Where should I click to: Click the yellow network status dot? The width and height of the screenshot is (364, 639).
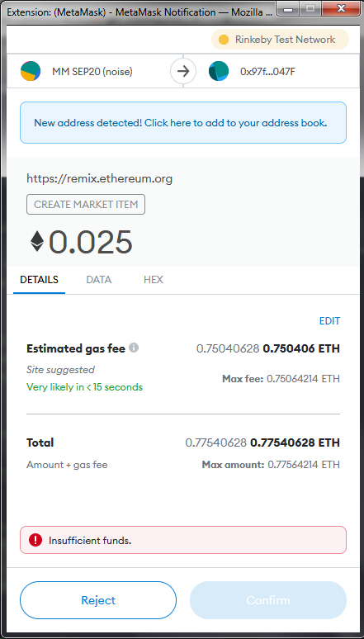(x=224, y=40)
